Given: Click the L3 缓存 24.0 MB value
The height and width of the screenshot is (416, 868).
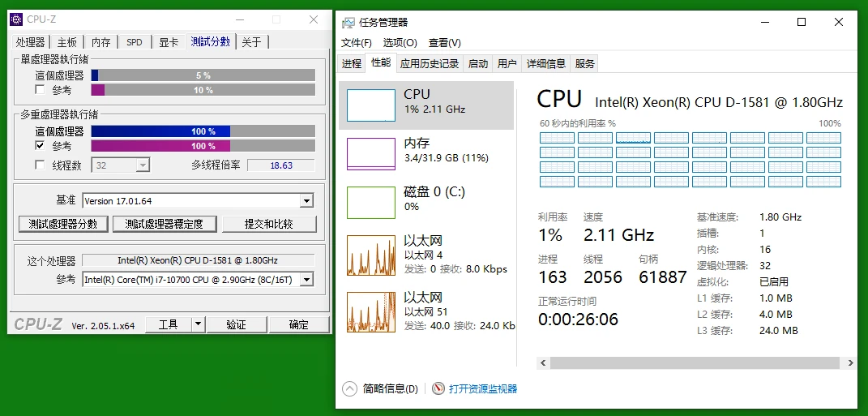Looking at the screenshot, I should [779, 331].
